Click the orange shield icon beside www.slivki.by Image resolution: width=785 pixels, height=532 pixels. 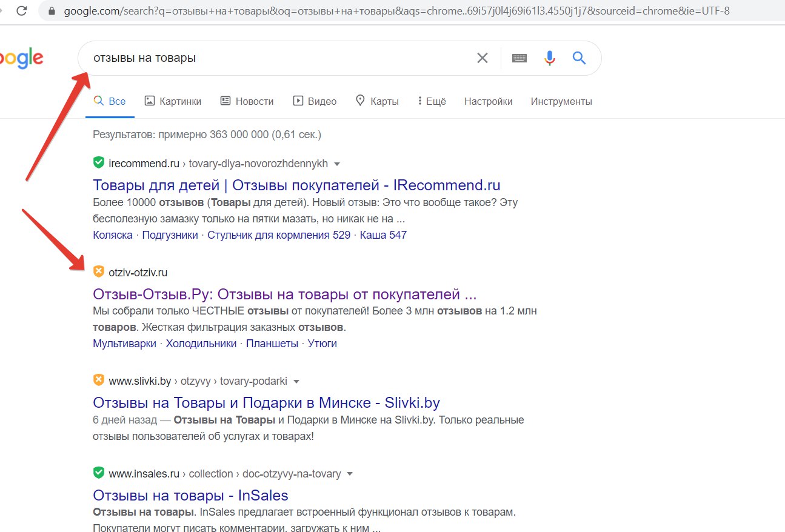pos(99,381)
